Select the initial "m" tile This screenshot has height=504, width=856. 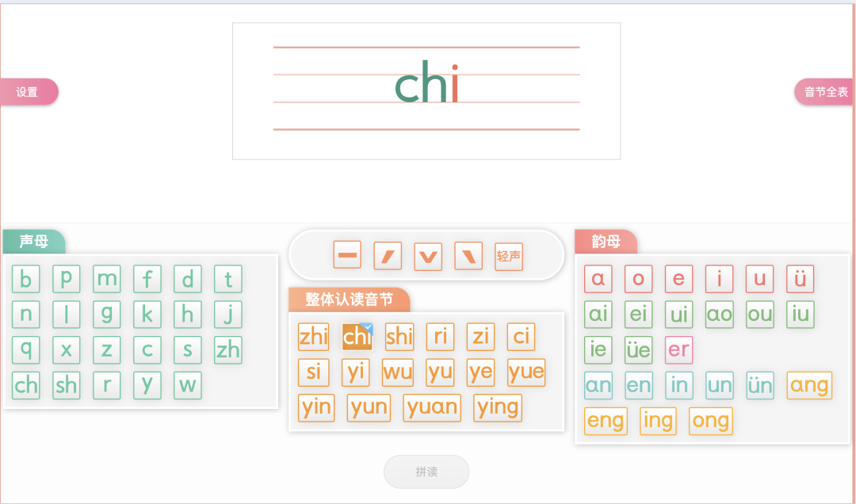pyautogui.click(x=107, y=278)
